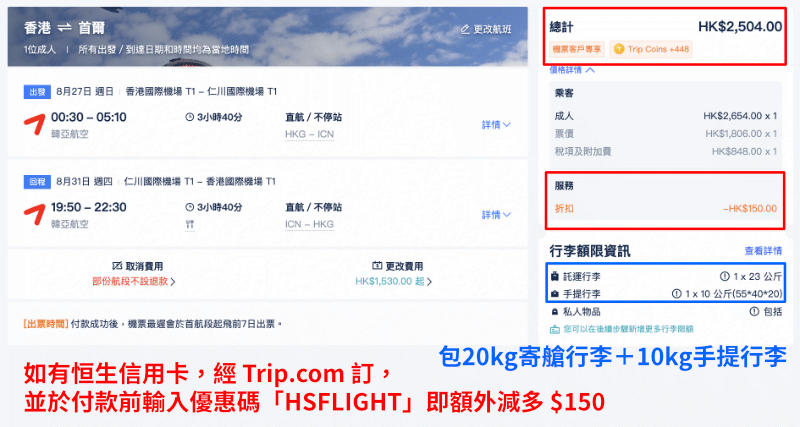Viewport: 800px width, 427px height.
Task: Open the HK$1,530.00 起 change fee details
Action: [x=393, y=281]
